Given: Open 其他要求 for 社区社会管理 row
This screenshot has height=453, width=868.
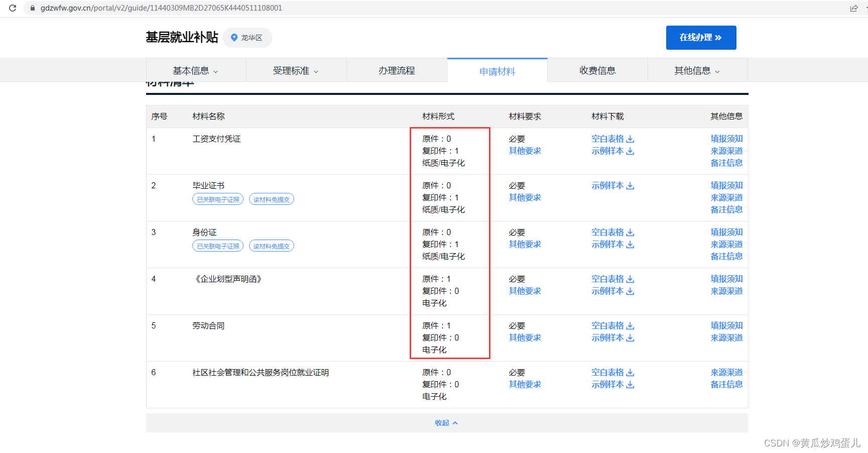Looking at the screenshot, I should [525, 384].
